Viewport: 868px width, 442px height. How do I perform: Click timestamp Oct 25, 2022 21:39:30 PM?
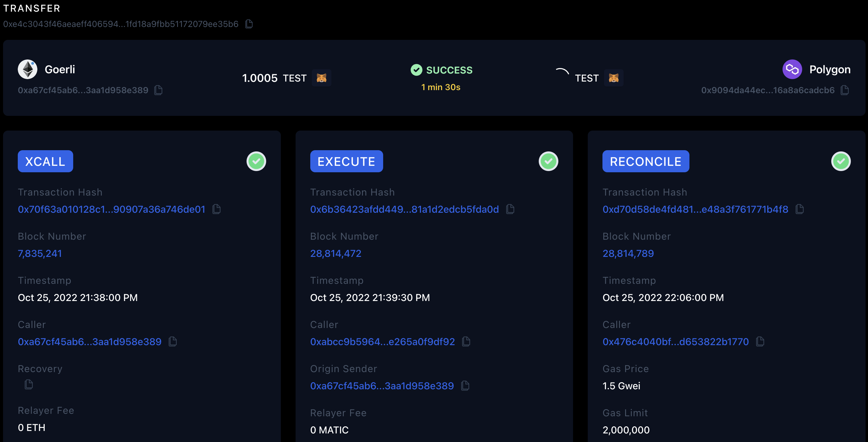coord(370,297)
